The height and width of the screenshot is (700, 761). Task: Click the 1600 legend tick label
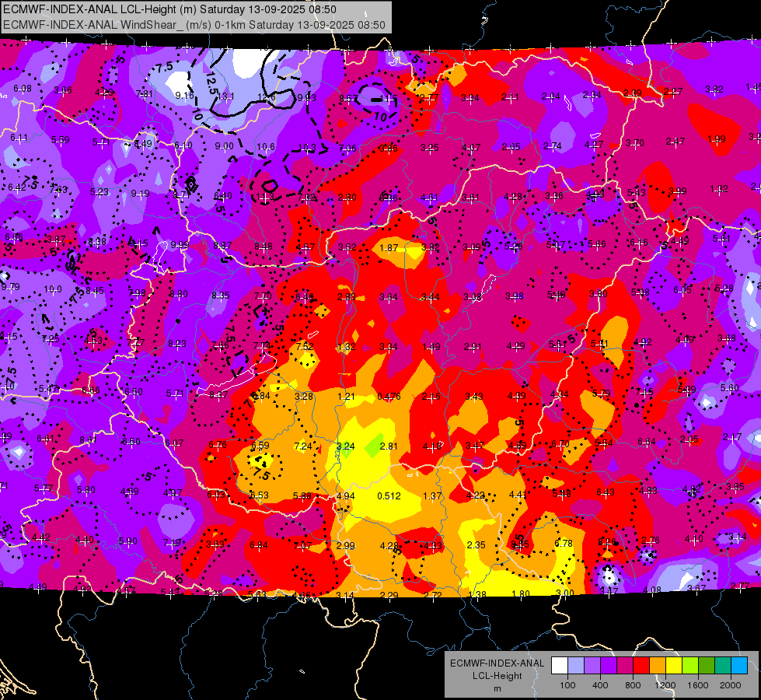698,685
